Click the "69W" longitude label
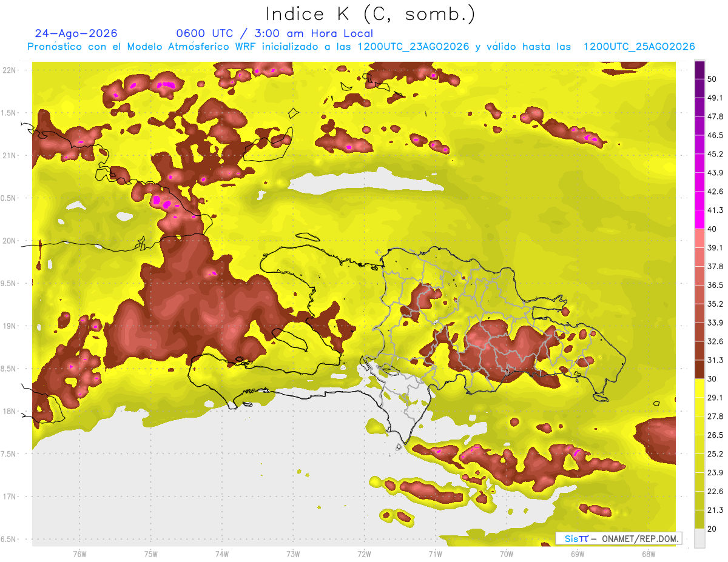The width and height of the screenshot is (728, 562). (578, 554)
